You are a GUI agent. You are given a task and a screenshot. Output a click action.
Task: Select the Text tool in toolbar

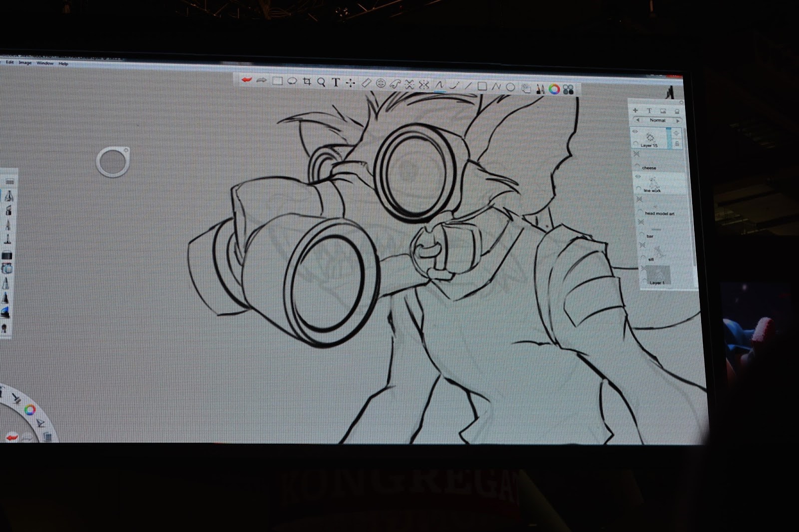click(x=336, y=82)
